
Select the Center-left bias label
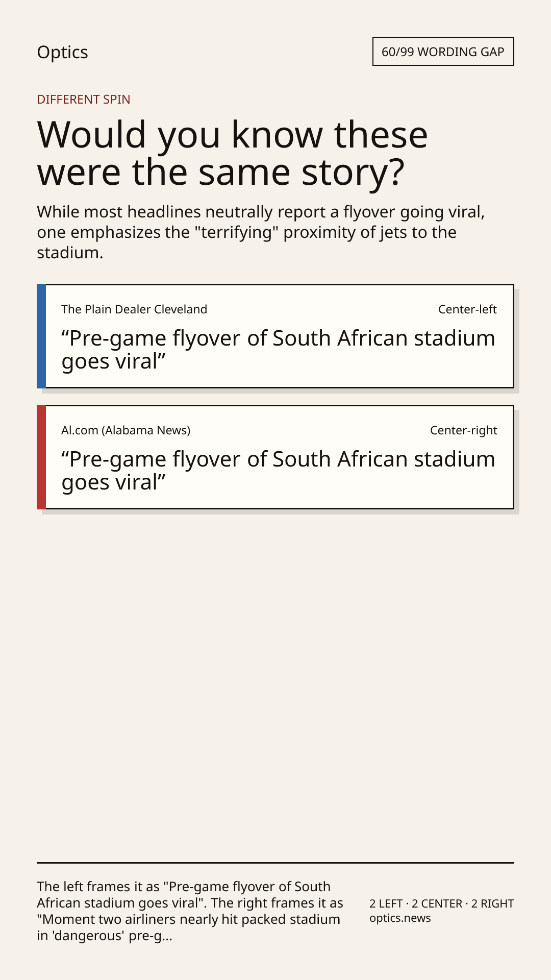click(x=467, y=309)
